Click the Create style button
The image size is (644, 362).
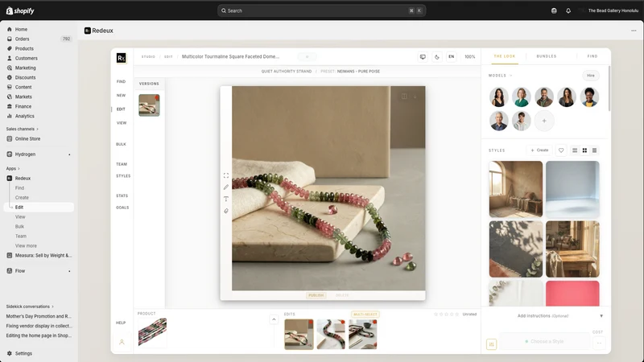pos(539,150)
